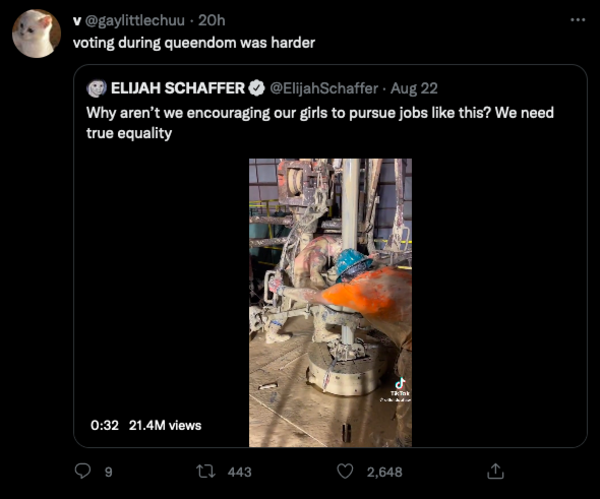Like the tweet with heart icon
Viewport: 600px width, 499px height.
(x=345, y=471)
